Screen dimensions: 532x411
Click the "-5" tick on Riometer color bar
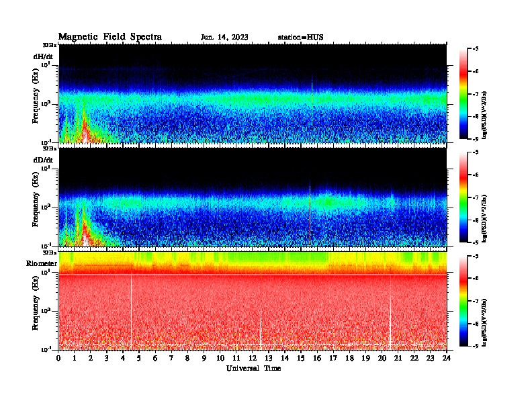click(476, 256)
